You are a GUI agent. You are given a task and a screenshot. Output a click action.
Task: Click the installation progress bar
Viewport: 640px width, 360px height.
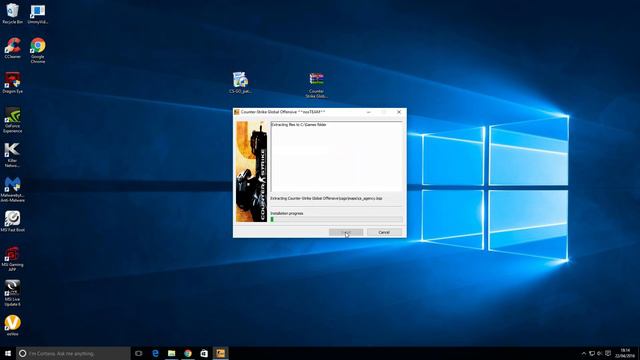(336, 220)
